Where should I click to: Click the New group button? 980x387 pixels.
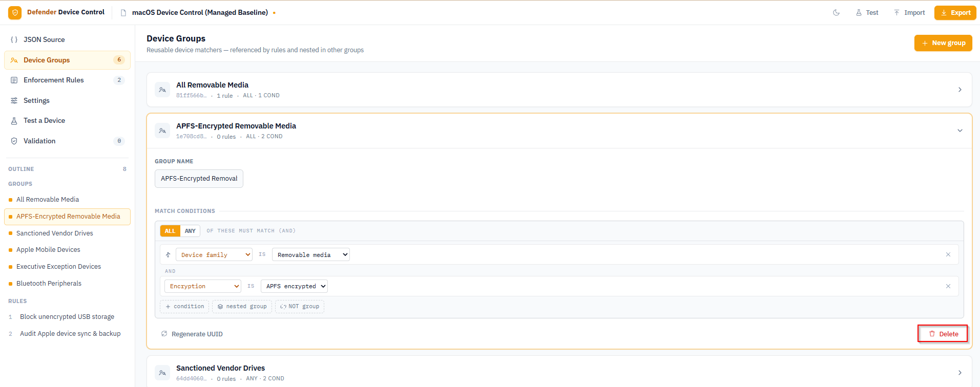click(943, 43)
